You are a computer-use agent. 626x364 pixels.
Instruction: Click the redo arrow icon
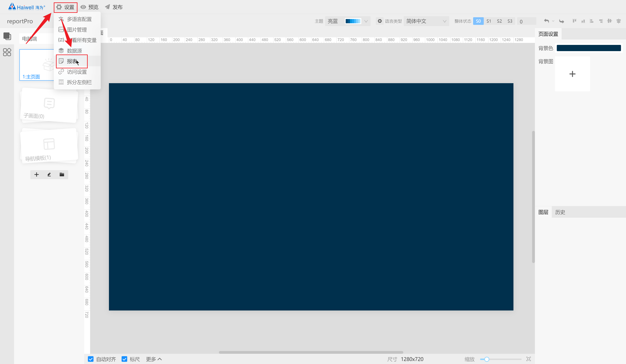(x=561, y=21)
